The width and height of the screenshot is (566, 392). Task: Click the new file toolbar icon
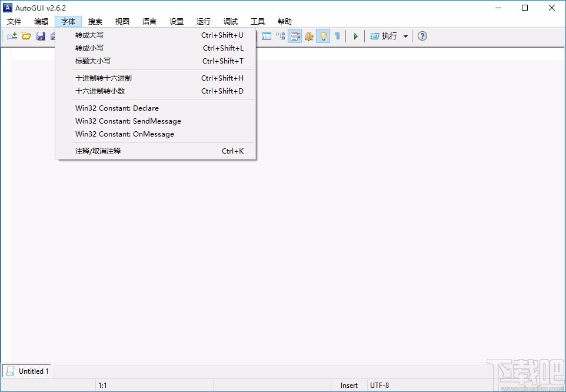tap(11, 36)
